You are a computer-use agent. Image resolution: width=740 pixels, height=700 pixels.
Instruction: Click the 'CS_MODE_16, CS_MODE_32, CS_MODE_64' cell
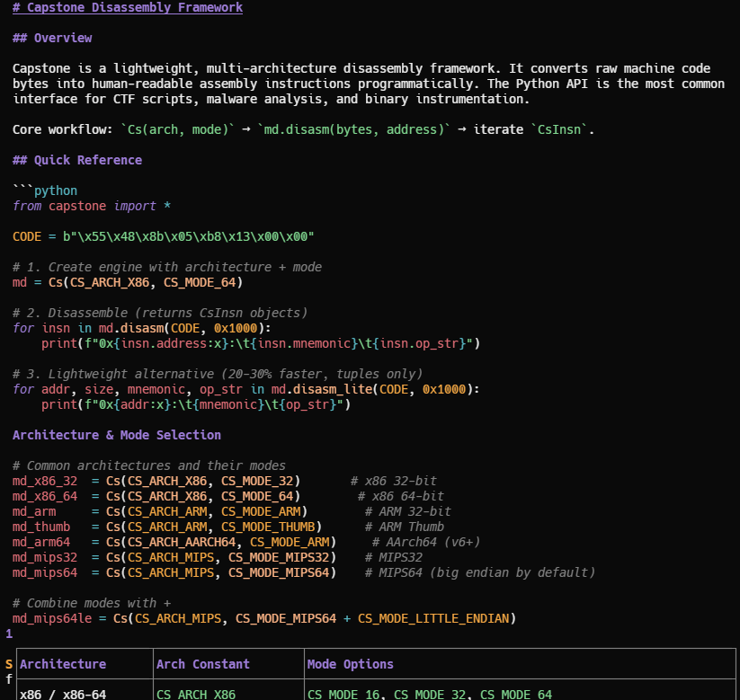pos(430,695)
